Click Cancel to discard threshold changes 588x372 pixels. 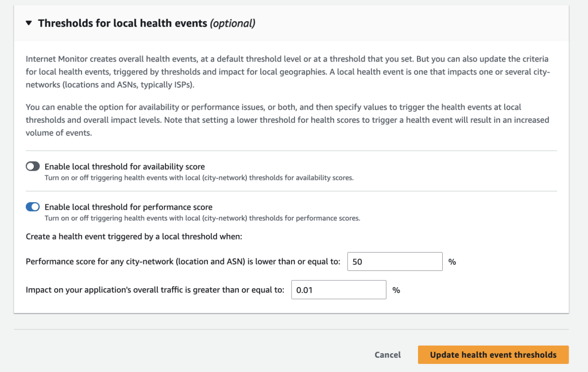(x=388, y=355)
